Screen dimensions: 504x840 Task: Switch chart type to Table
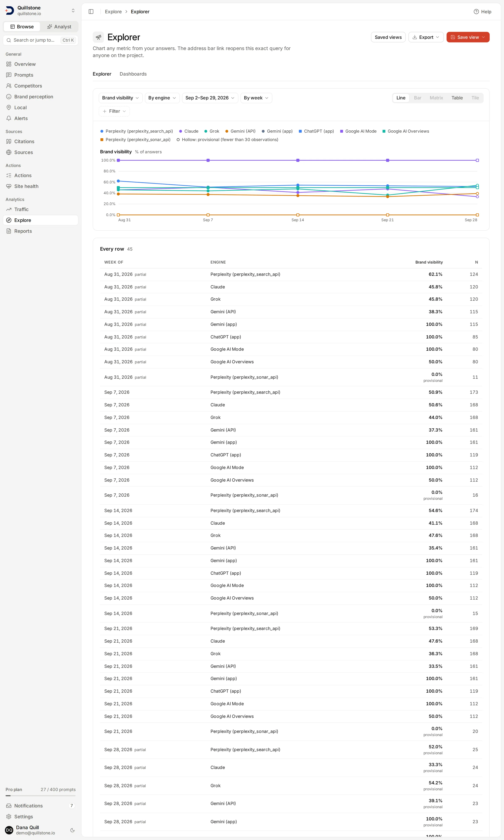pos(457,98)
